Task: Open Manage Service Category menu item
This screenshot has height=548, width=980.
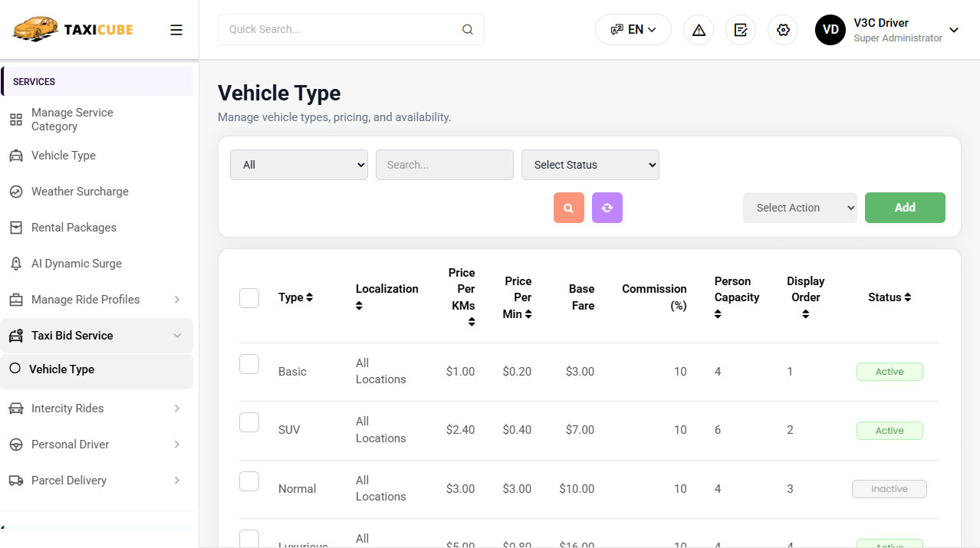Action: click(97, 120)
